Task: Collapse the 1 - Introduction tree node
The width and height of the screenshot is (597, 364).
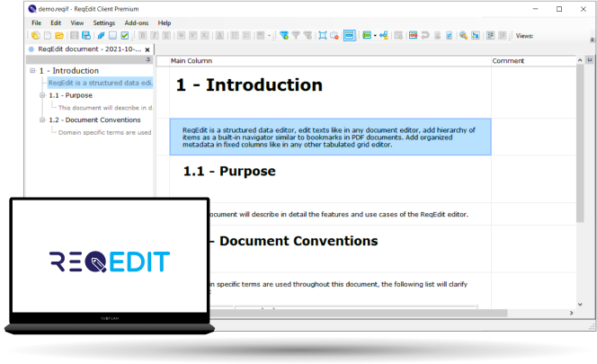Action: click(32, 70)
